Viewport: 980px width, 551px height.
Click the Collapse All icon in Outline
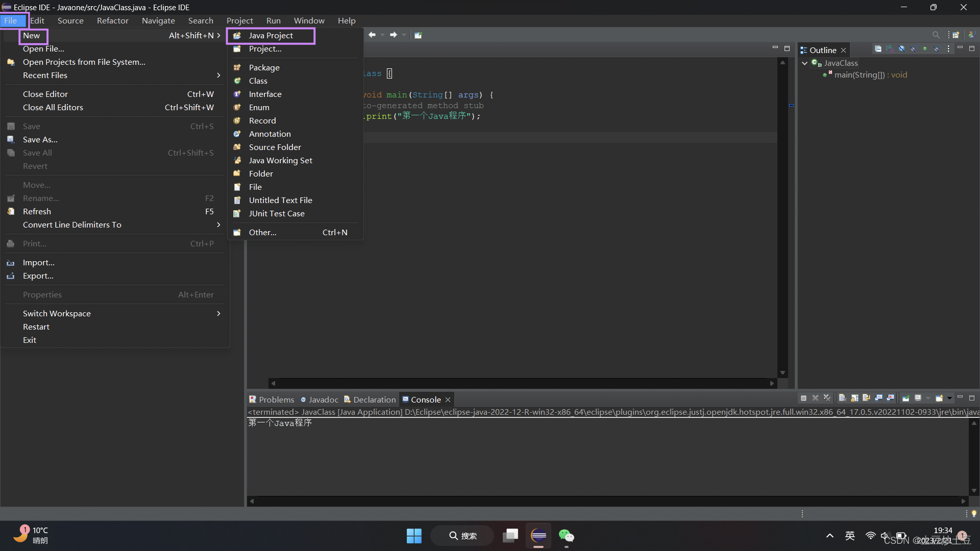tap(878, 49)
